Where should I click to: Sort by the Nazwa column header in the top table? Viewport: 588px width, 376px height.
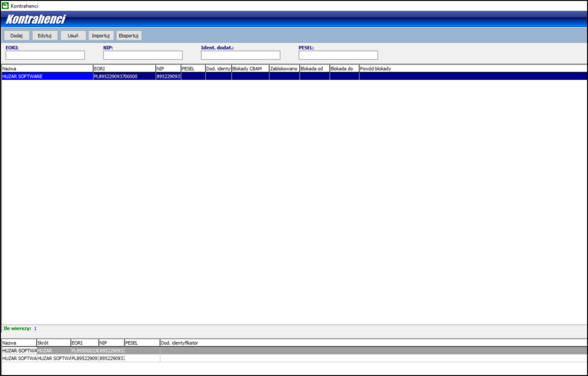point(46,69)
